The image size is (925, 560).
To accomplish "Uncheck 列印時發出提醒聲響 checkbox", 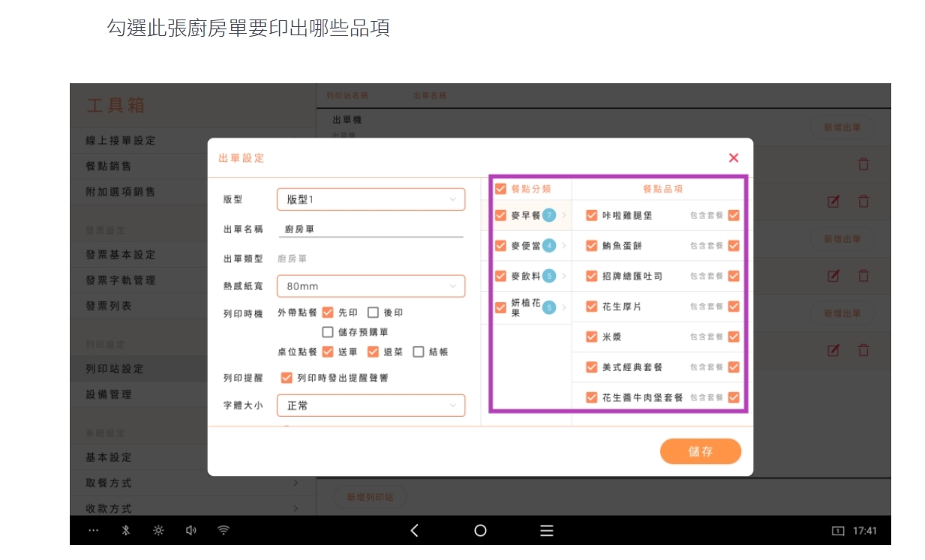I will point(286,378).
